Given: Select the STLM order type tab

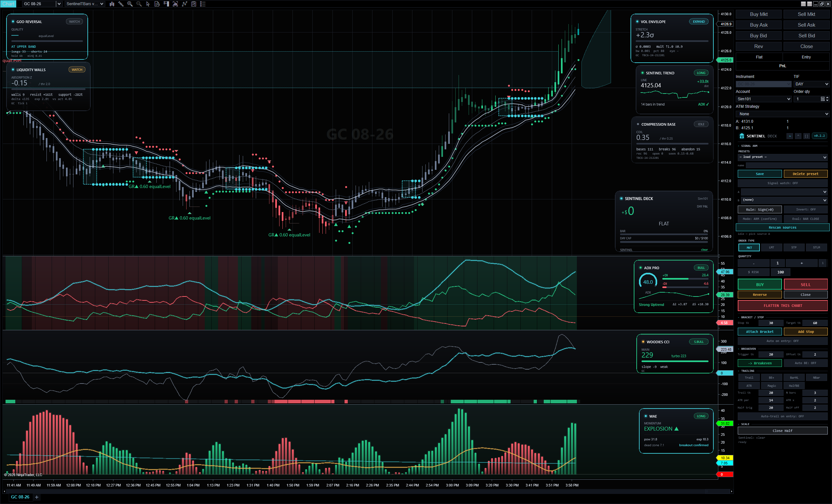Looking at the screenshot, I should point(816,247).
